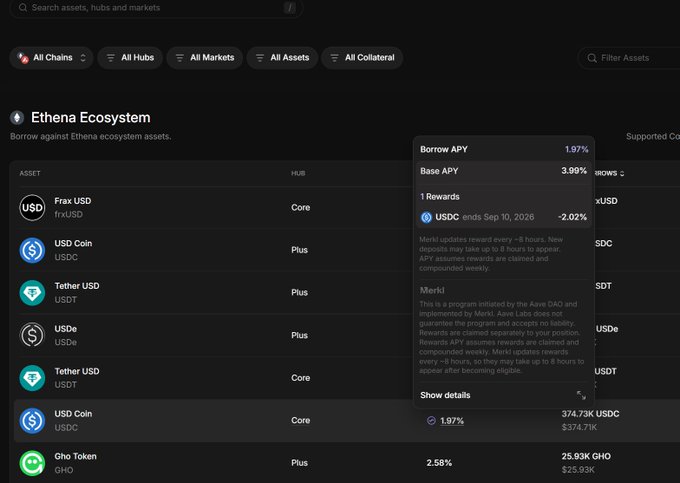
Task: Click the frxUSD ticker text
Action: (x=69, y=215)
